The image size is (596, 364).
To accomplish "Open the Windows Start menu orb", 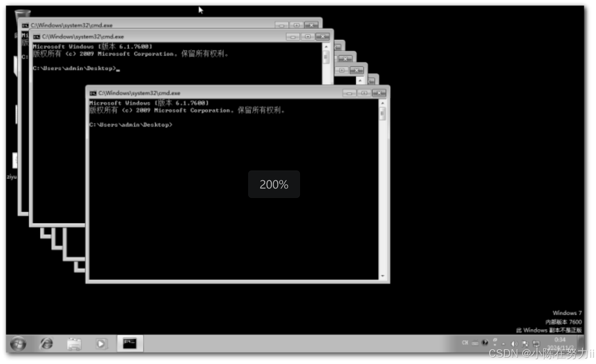I will [x=18, y=344].
